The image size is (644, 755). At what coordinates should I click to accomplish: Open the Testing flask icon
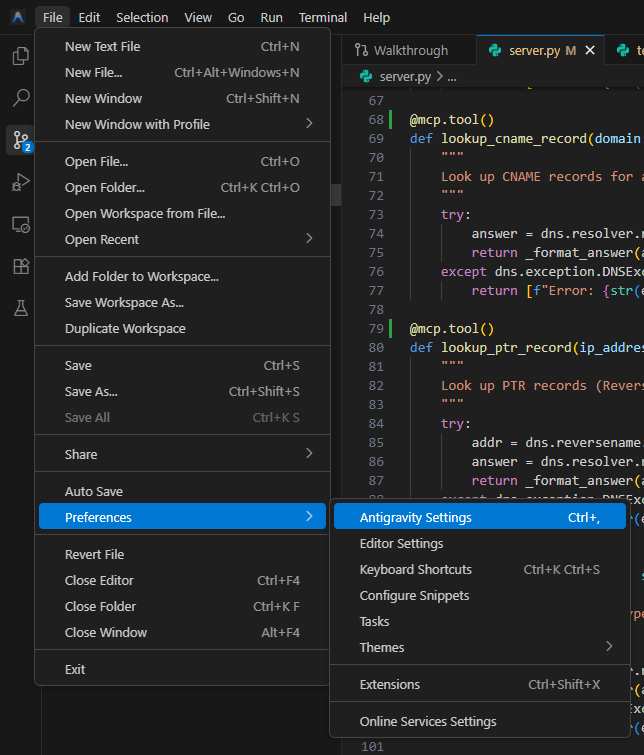tap(20, 308)
